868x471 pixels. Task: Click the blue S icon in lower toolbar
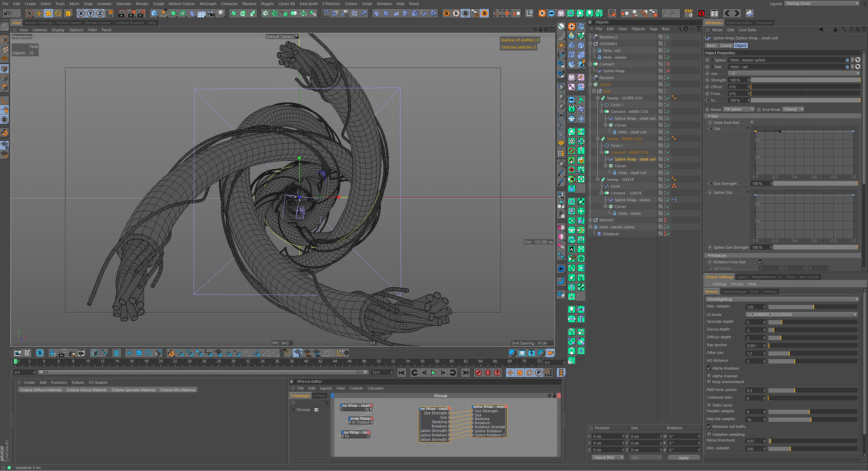coord(40,353)
